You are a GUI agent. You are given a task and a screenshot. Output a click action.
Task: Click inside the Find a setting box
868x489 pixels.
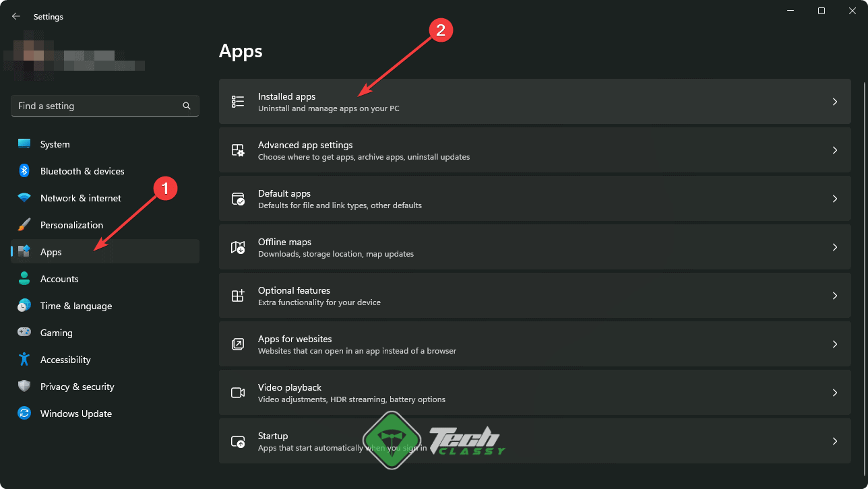[94, 106]
